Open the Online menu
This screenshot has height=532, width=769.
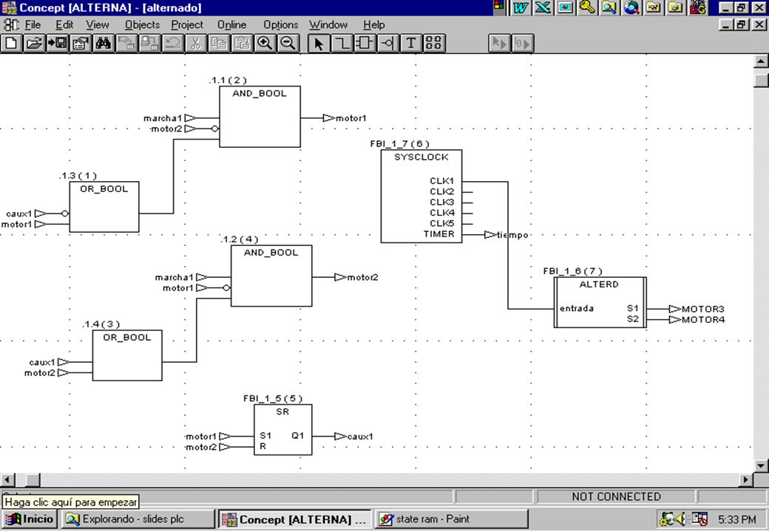[232, 24]
